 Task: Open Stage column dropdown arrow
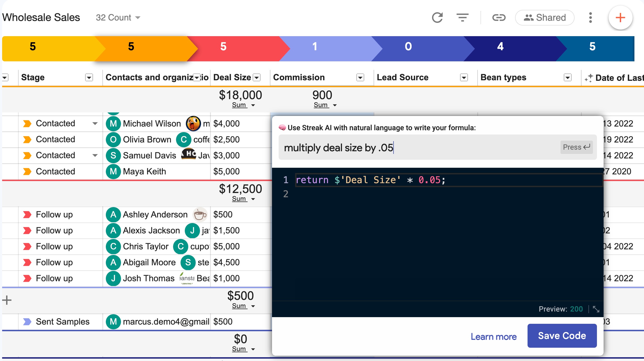pos(89,77)
